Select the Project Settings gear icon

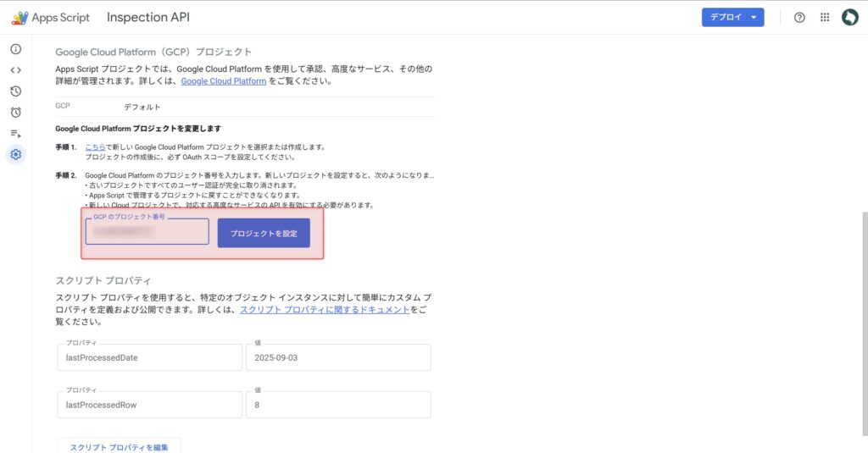15,154
